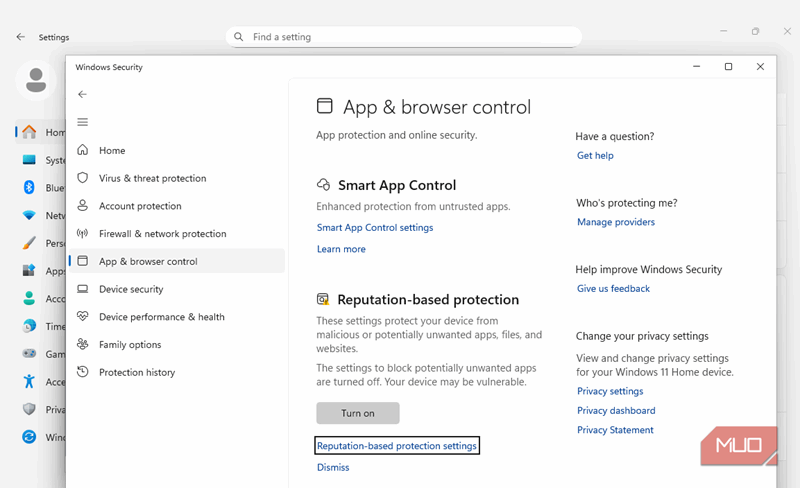
Task: Dismiss the reputation-based protection warning
Action: coord(333,467)
